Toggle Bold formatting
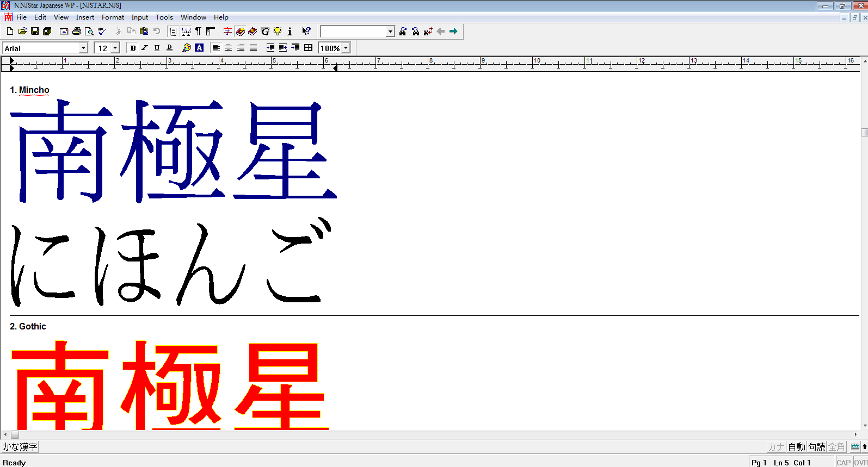The height and width of the screenshot is (467, 868). click(133, 48)
